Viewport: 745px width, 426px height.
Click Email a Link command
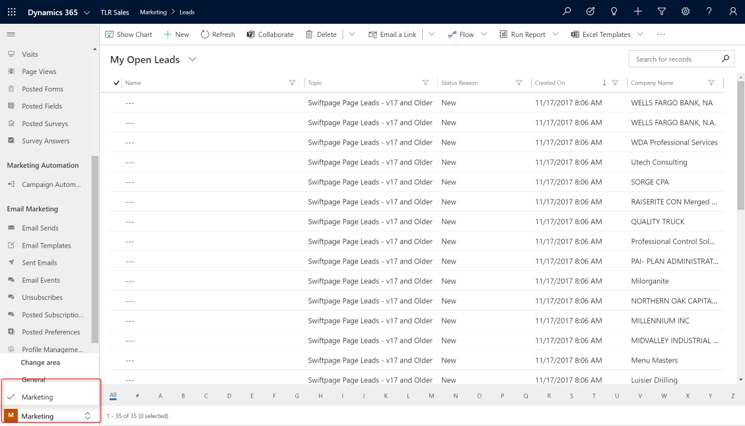click(x=392, y=34)
